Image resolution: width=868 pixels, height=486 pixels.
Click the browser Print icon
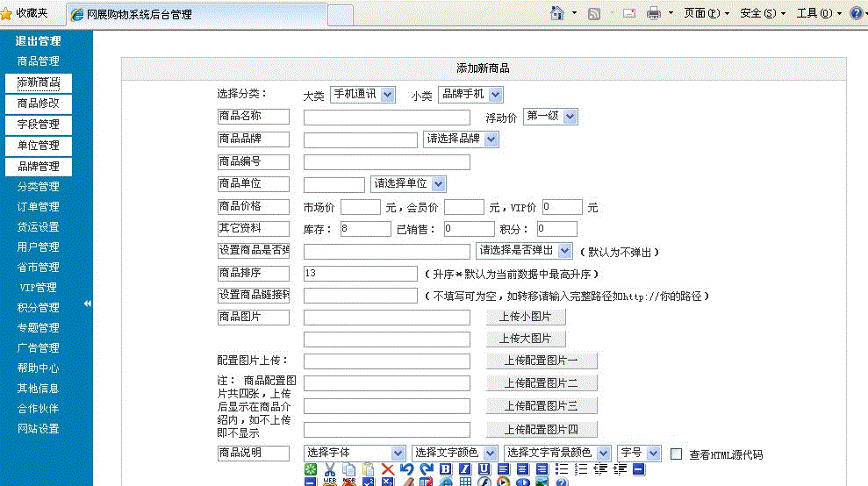pyautogui.click(x=653, y=13)
